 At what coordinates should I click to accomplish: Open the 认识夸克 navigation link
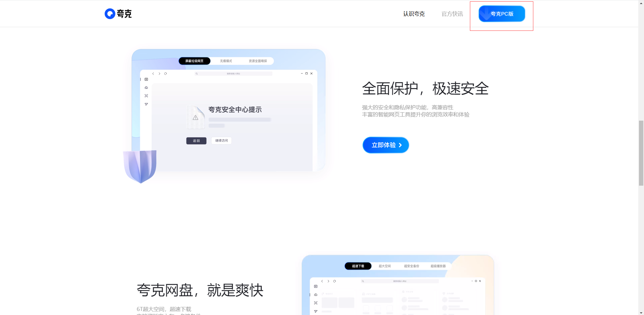(414, 14)
